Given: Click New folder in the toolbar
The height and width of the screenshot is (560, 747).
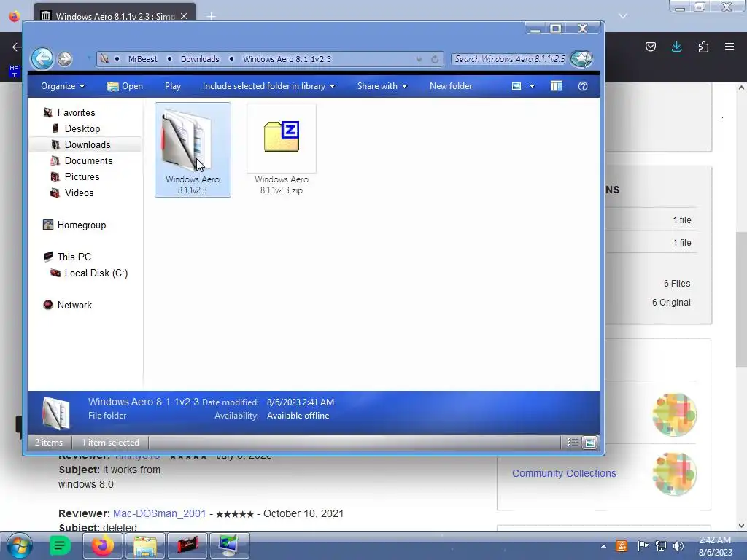Looking at the screenshot, I should (x=451, y=86).
